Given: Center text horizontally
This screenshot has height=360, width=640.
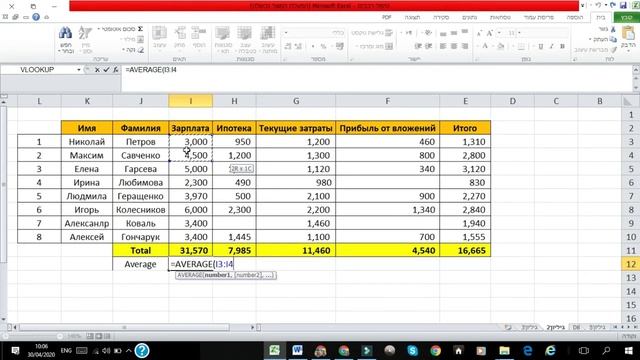Looking at the screenshot, I should (x=454, y=47).
